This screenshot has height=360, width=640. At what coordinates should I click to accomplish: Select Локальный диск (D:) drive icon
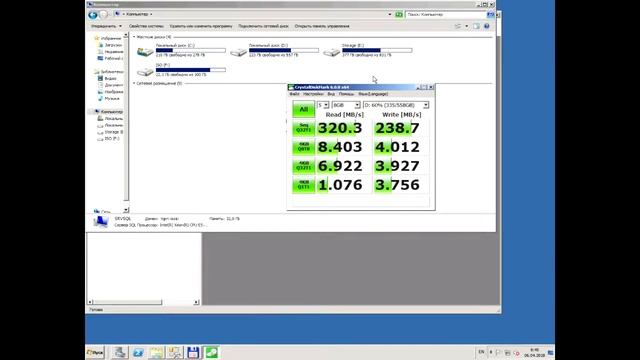point(238,52)
